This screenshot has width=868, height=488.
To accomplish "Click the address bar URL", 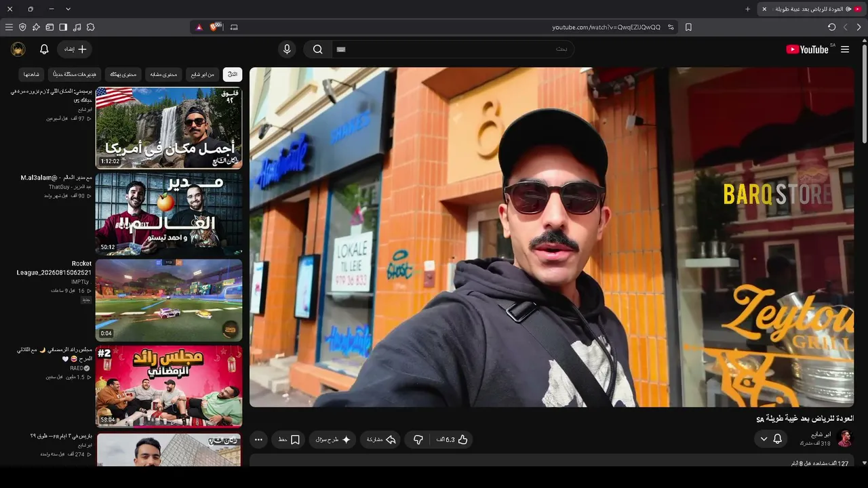I will pos(606,27).
